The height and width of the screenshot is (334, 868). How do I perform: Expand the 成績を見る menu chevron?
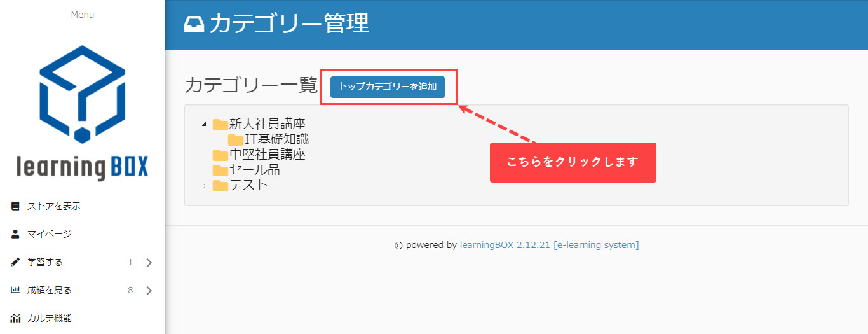[x=149, y=290]
